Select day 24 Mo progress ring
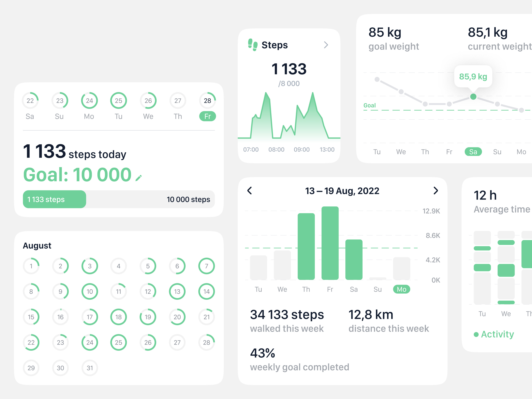The image size is (532, 399). (x=89, y=101)
